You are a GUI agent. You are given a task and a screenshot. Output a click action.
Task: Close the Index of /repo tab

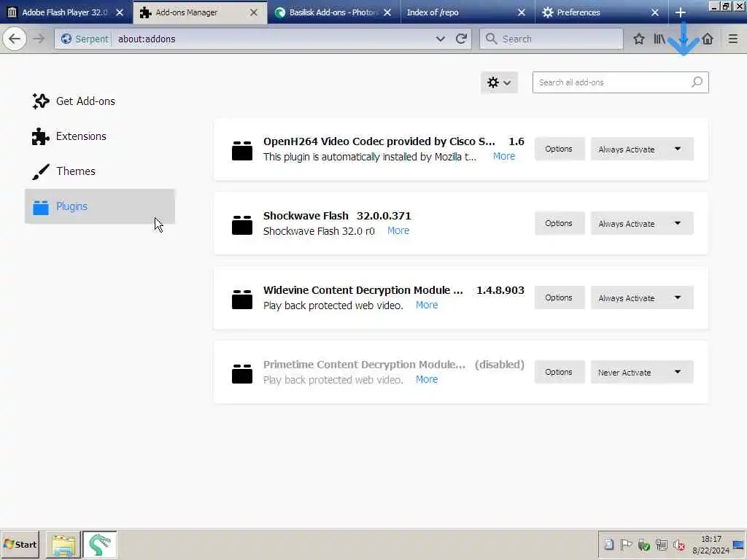521,12
